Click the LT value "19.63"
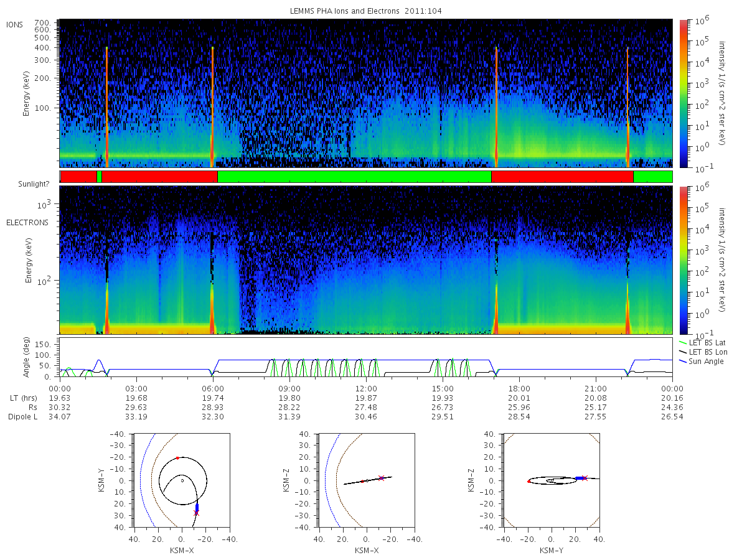The width and height of the screenshot is (747, 560). (60, 398)
